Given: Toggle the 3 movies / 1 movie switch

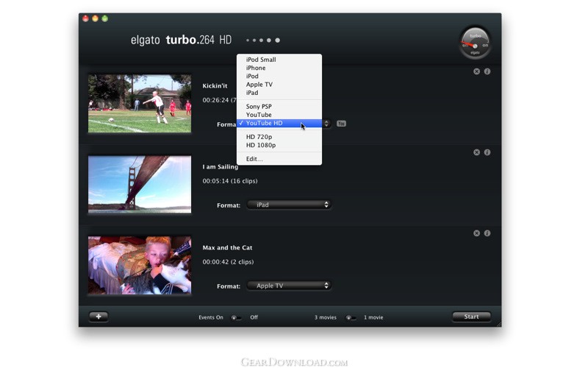Looking at the screenshot, I should 351,318.
